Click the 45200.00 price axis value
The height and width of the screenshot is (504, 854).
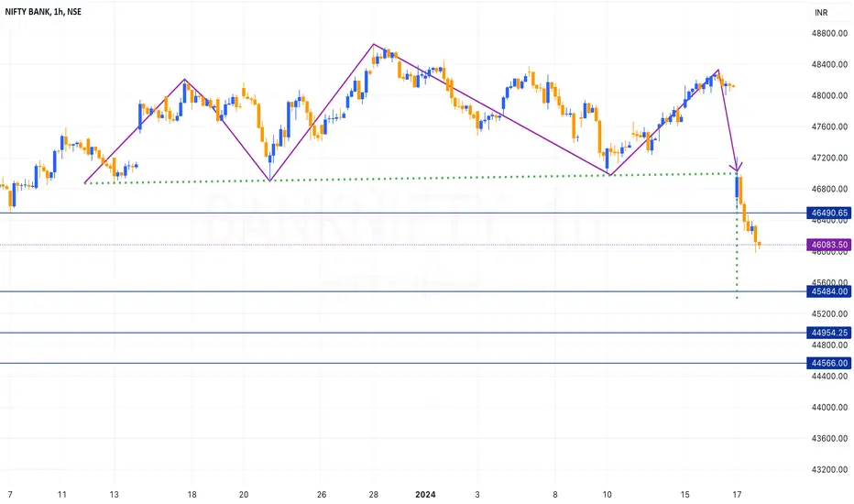829,313
